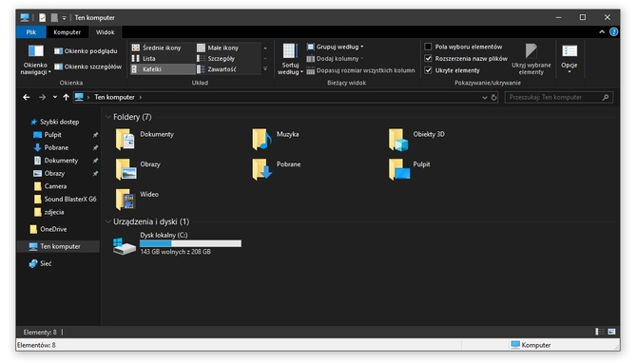This screenshot has width=637, height=364.
Task: Collapse the Foldery (7) group
Action: [108, 117]
